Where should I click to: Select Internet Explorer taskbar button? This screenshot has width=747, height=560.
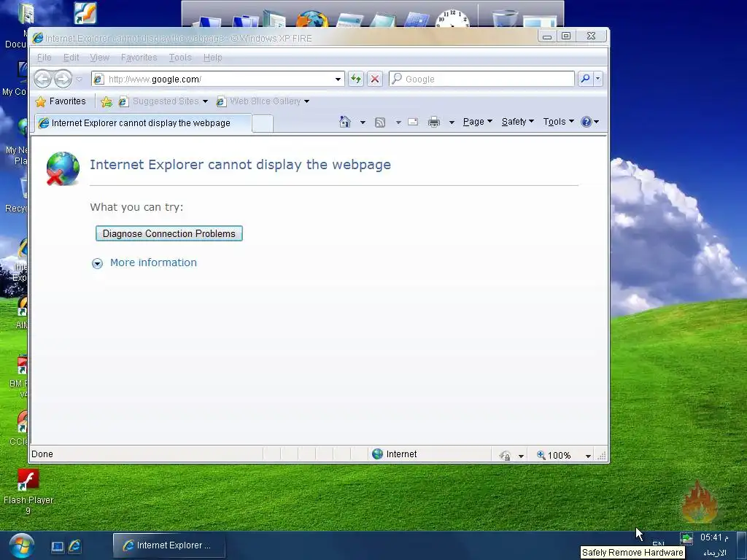click(169, 545)
